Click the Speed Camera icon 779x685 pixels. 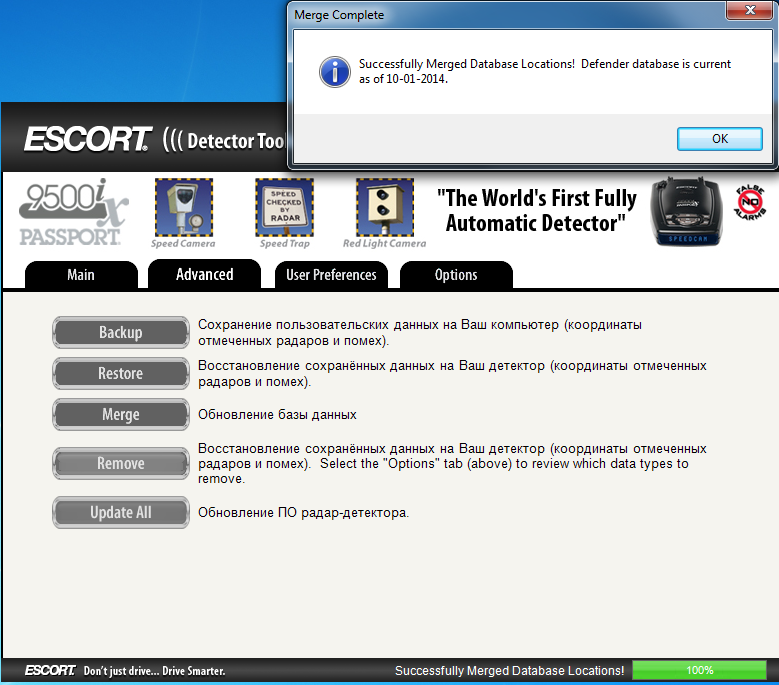[x=183, y=207]
